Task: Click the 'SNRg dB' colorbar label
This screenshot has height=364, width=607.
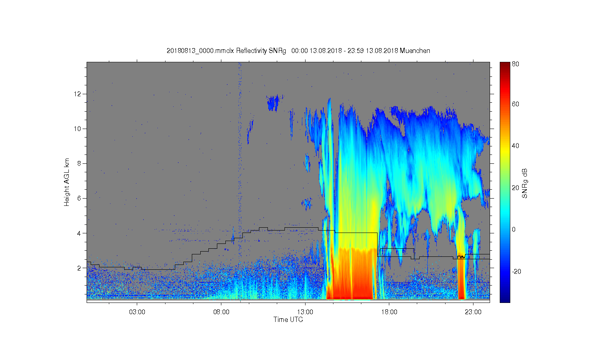Action: pos(525,183)
